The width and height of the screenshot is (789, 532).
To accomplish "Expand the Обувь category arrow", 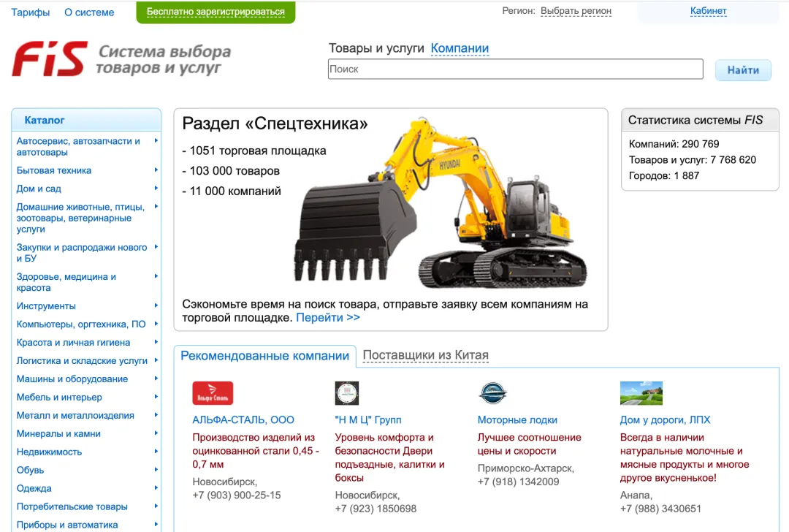I will pos(156,470).
